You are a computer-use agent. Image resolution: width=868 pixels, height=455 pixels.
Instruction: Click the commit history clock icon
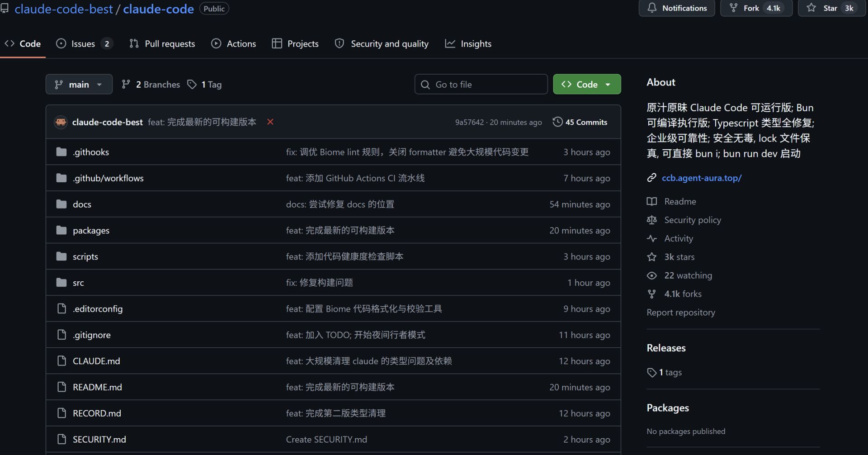click(557, 122)
